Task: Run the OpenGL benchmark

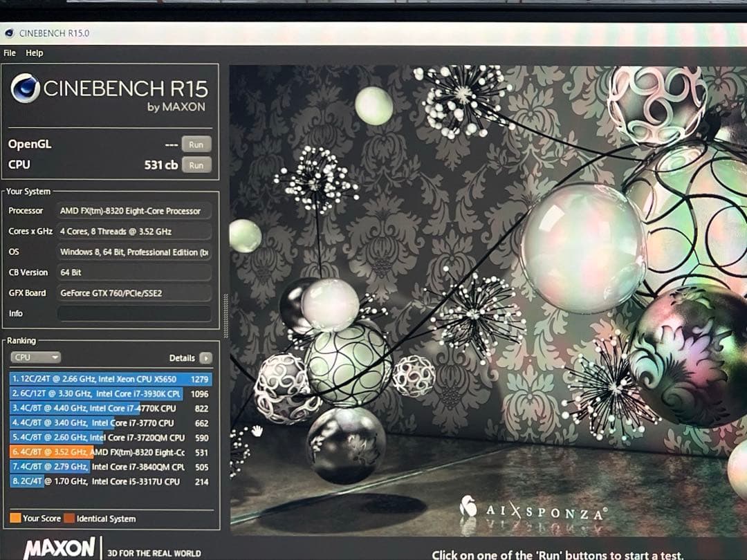Action: (196, 144)
